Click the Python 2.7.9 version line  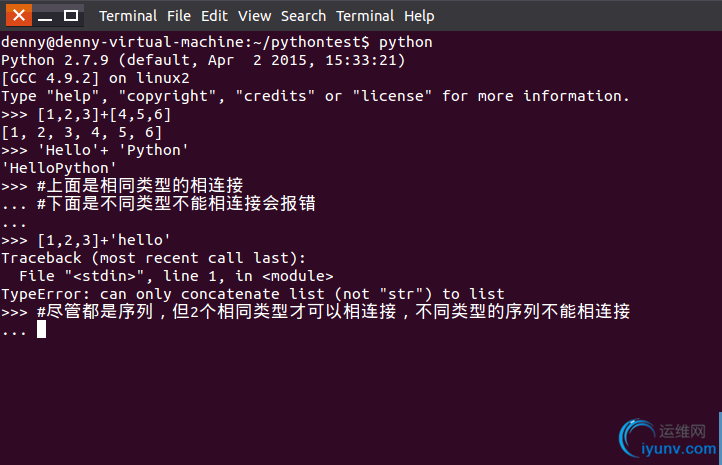click(203, 60)
